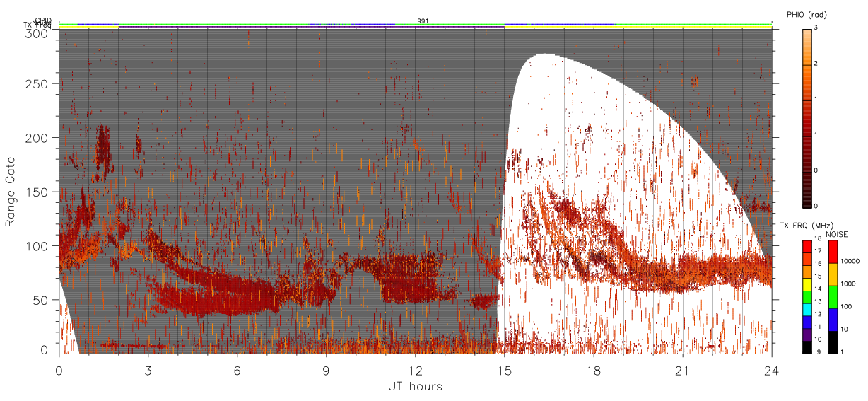
Task: Click the black NOISE legend swatch
Action: click(833, 342)
